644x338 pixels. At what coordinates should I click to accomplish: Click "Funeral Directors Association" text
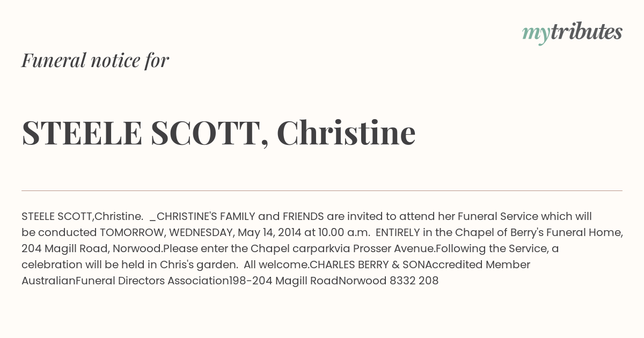click(152, 281)
